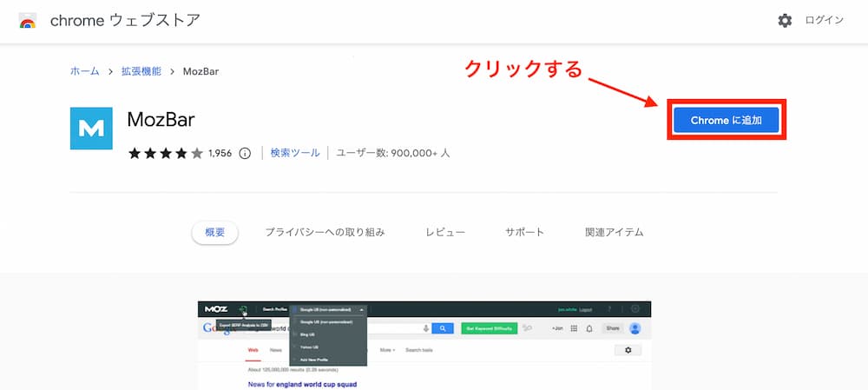The width and height of the screenshot is (868, 390).
Task: Click the MozBar title heading
Action: pyautogui.click(x=161, y=120)
